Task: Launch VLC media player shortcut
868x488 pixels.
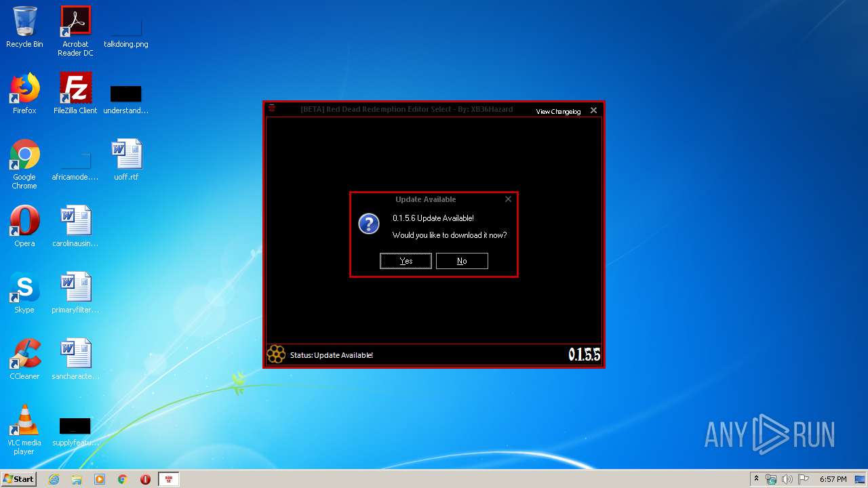Action: [24, 430]
